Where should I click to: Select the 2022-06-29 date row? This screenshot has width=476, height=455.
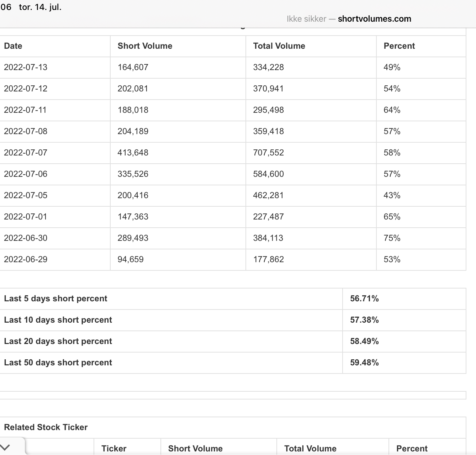[233, 260]
